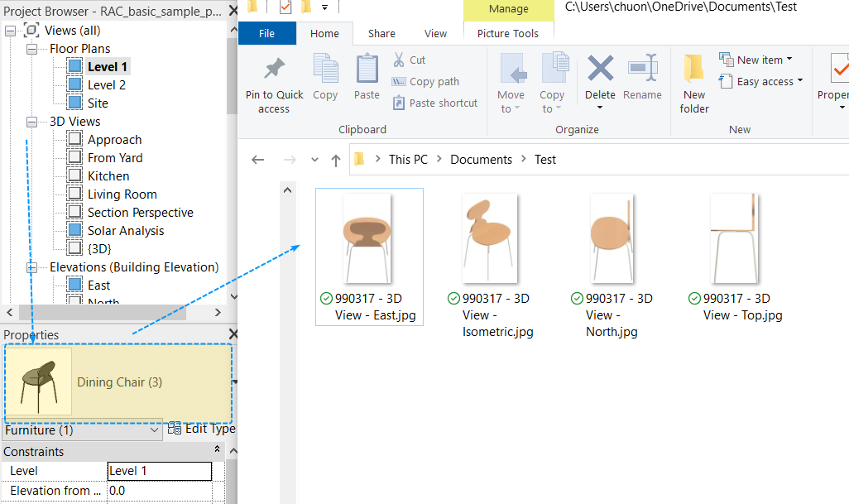The image size is (849, 504).
Task: Go up one folder level arrow
Action: pyautogui.click(x=335, y=161)
